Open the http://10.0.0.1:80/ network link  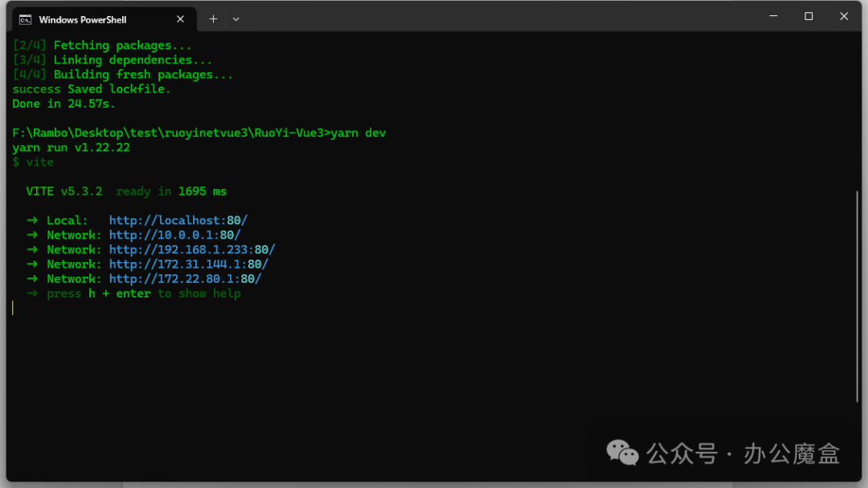175,235
